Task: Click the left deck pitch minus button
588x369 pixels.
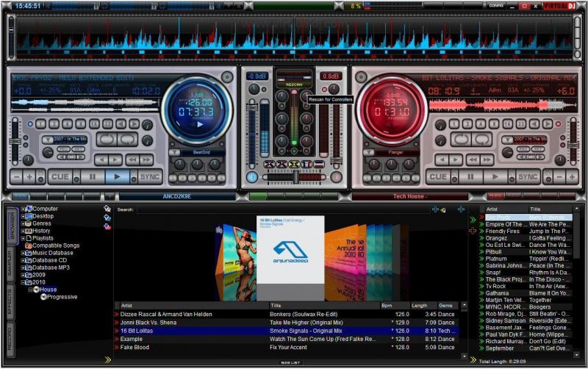Action: (x=15, y=176)
